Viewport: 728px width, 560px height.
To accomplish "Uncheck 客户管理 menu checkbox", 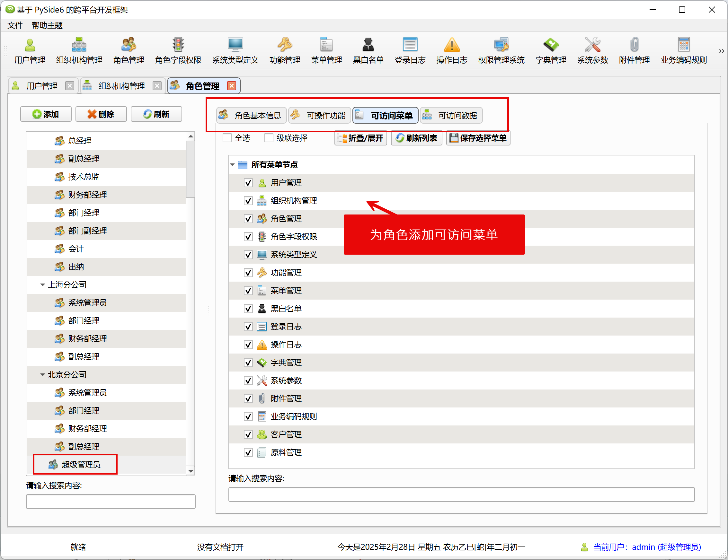I will (x=248, y=435).
